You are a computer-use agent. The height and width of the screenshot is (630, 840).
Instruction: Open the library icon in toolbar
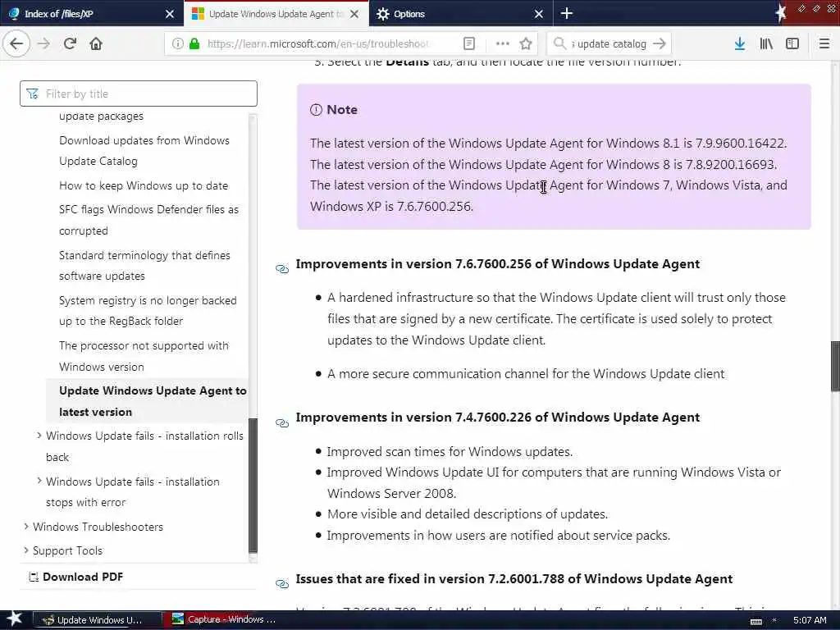[766, 43]
